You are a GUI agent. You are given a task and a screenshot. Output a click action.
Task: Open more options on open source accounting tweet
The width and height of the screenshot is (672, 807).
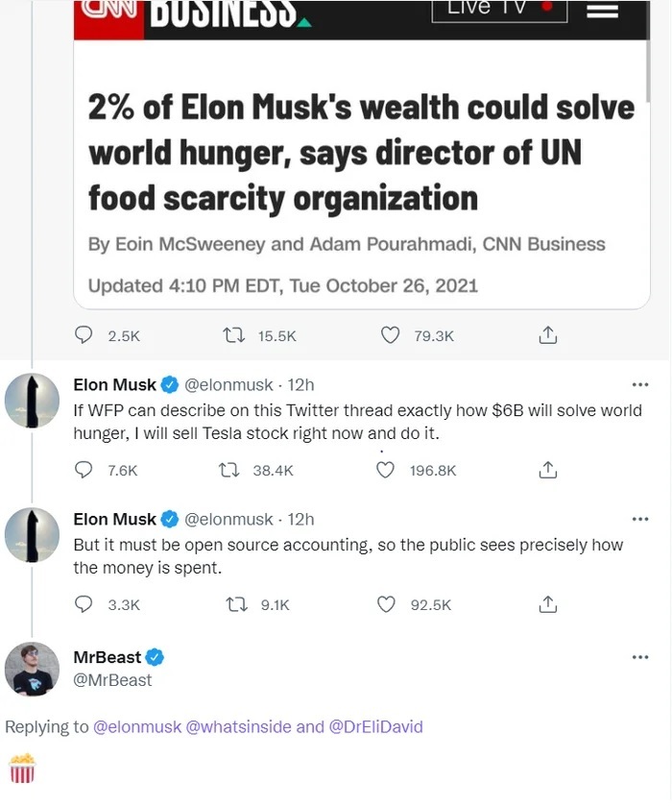click(x=640, y=519)
